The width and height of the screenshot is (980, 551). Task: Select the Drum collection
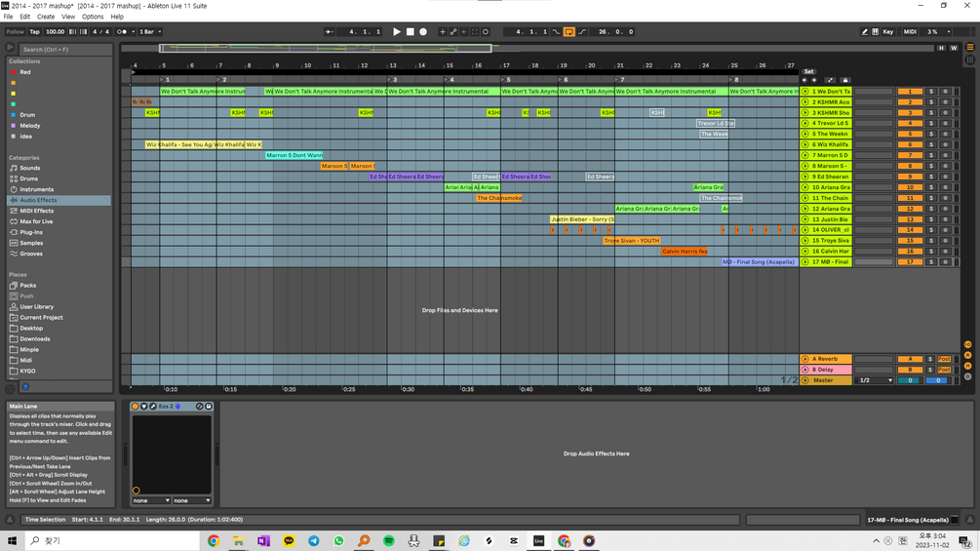click(x=27, y=115)
